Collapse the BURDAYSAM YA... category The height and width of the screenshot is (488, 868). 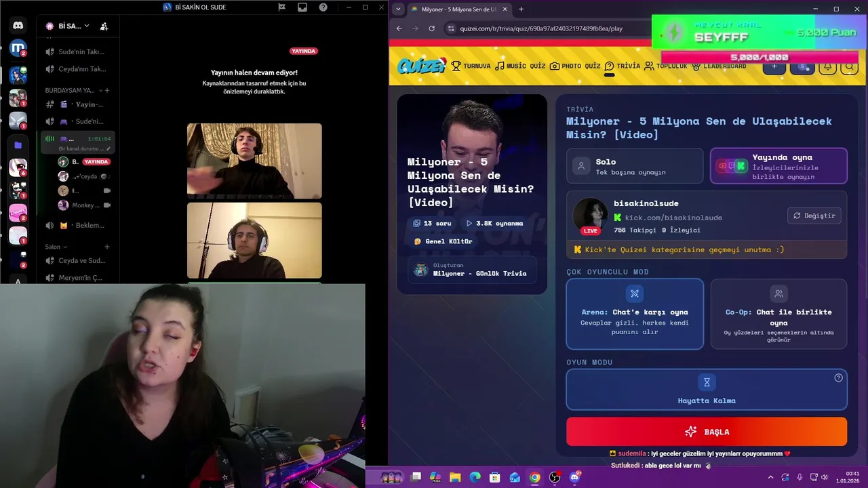pos(70,90)
